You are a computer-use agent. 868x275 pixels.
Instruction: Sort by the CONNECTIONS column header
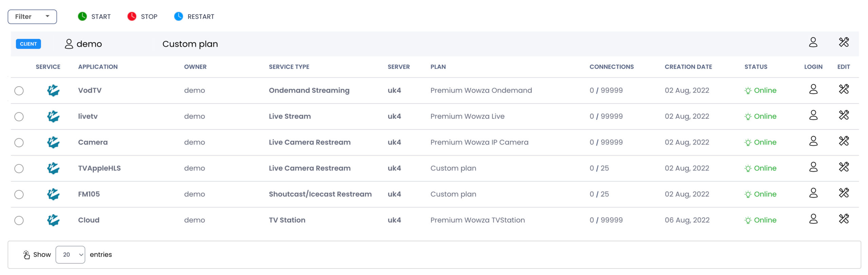611,67
